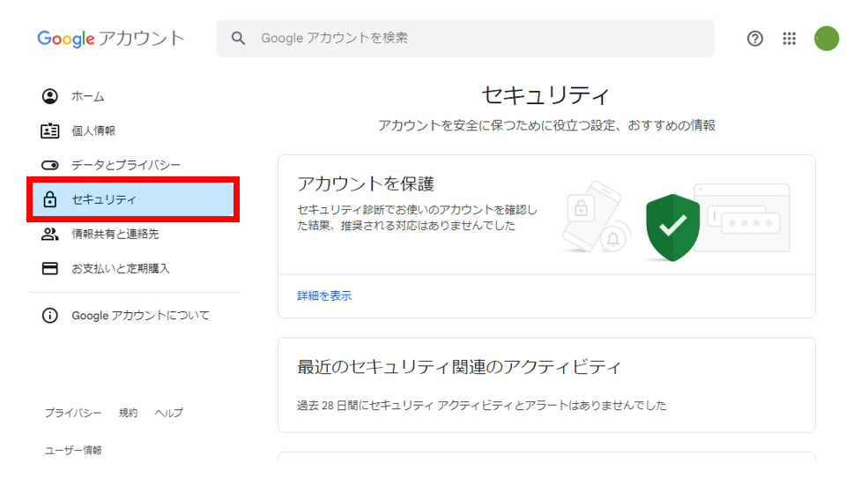
Task: Click the セキュリティ診断 result description text
Action: pyautogui.click(x=418, y=218)
